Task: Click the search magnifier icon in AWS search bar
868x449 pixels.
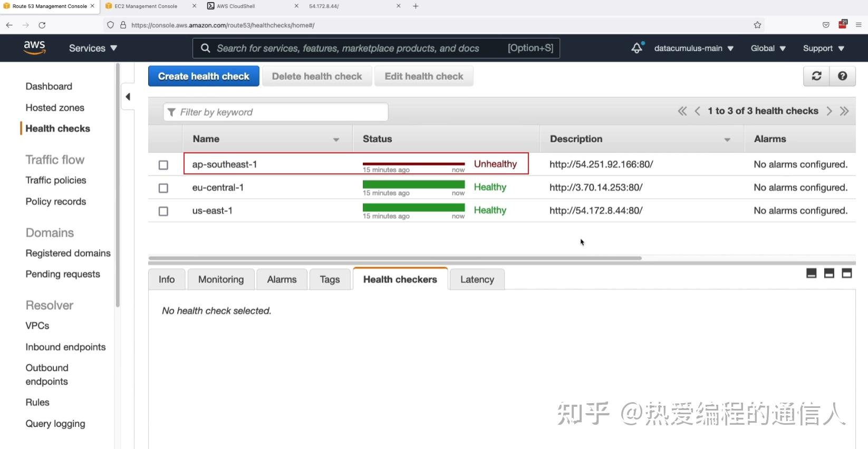Action: [206, 48]
